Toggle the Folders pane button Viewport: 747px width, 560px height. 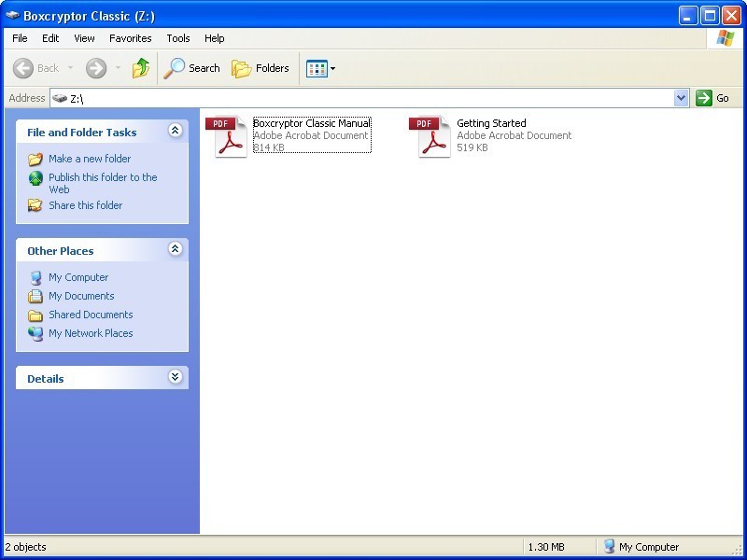261,68
